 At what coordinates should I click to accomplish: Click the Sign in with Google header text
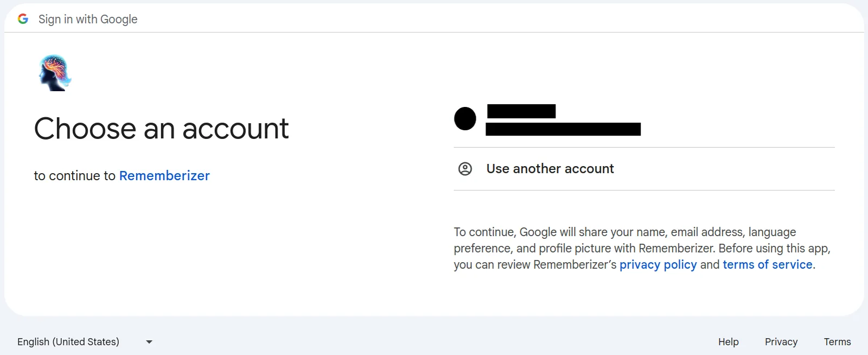tap(88, 20)
